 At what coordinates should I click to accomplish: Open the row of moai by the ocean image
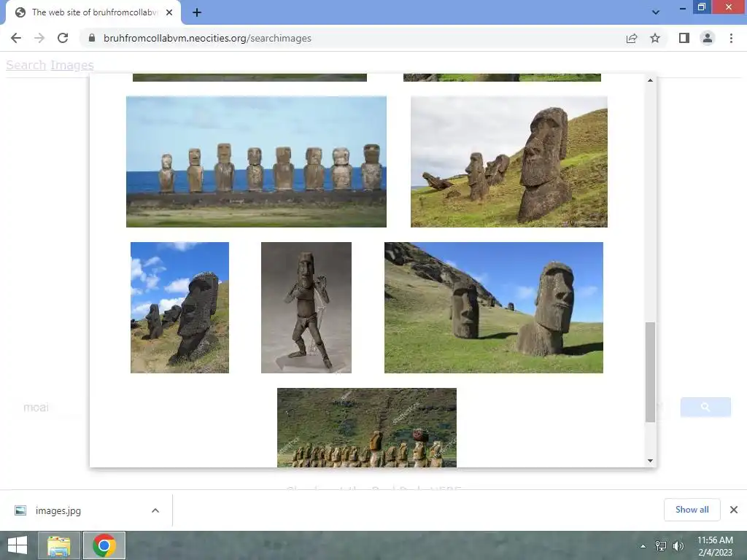click(x=256, y=162)
